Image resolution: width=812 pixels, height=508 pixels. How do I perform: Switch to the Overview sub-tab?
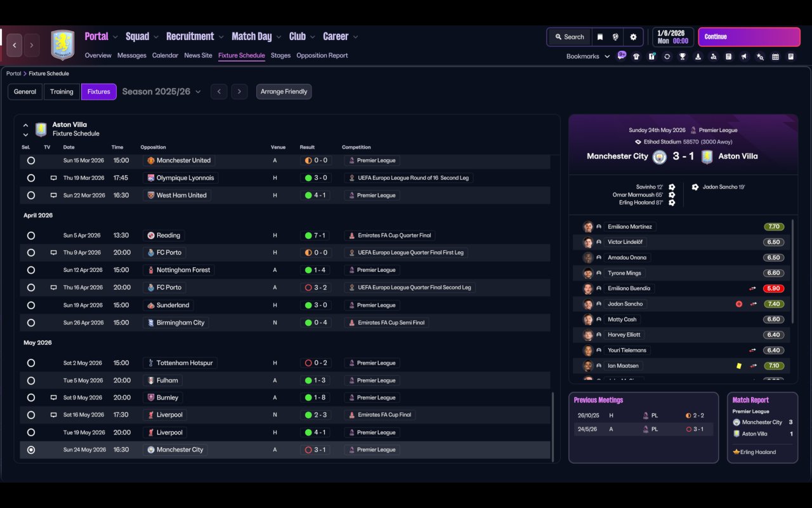click(98, 55)
